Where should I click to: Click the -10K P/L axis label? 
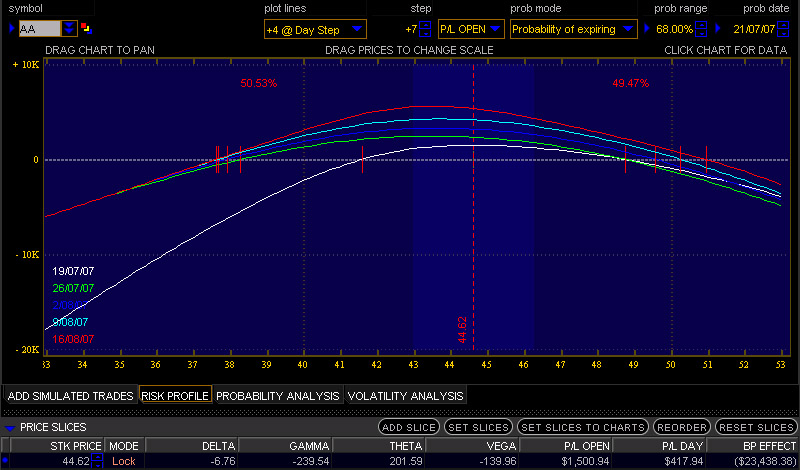(27, 255)
